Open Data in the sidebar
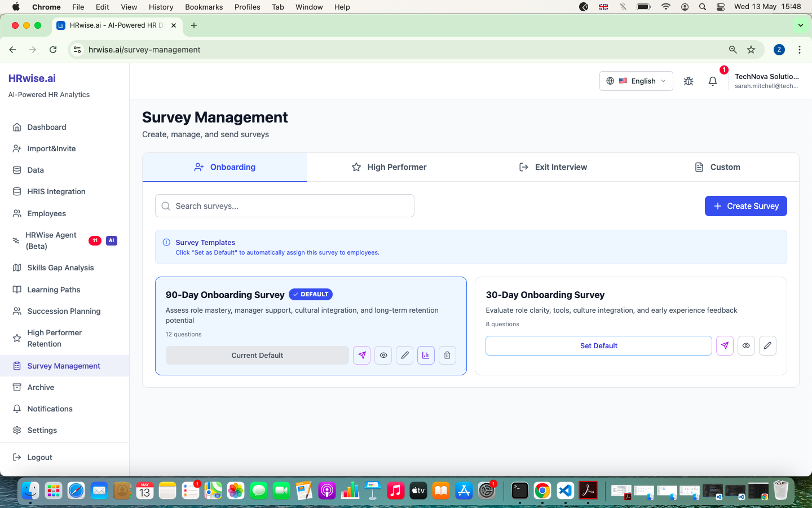The image size is (812, 508). click(65, 170)
